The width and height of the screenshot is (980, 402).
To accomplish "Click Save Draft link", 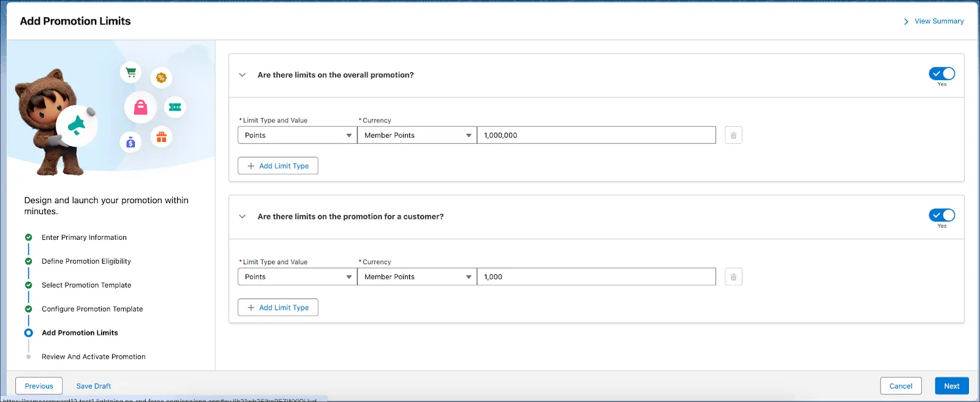I will (94, 386).
